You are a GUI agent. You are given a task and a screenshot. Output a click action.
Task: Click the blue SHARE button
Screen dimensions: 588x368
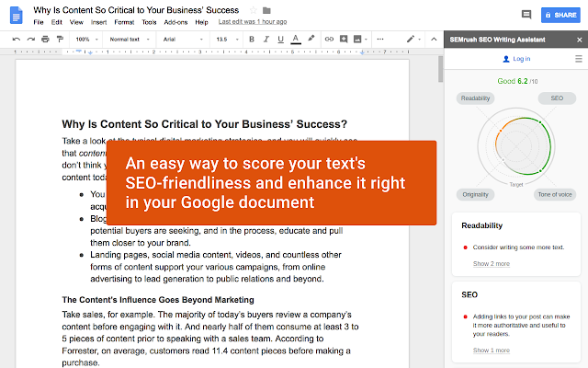(x=560, y=15)
